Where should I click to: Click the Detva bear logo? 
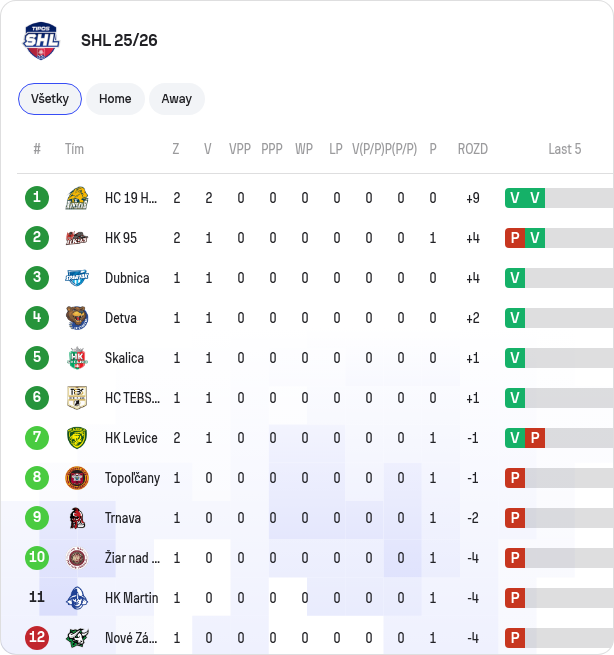click(x=77, y=318)
